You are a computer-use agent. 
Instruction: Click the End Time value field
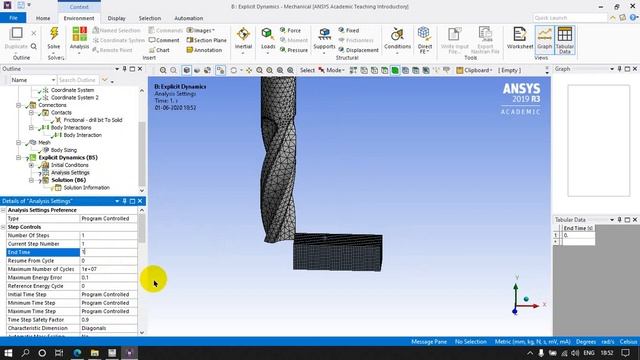tap(108, 252)
